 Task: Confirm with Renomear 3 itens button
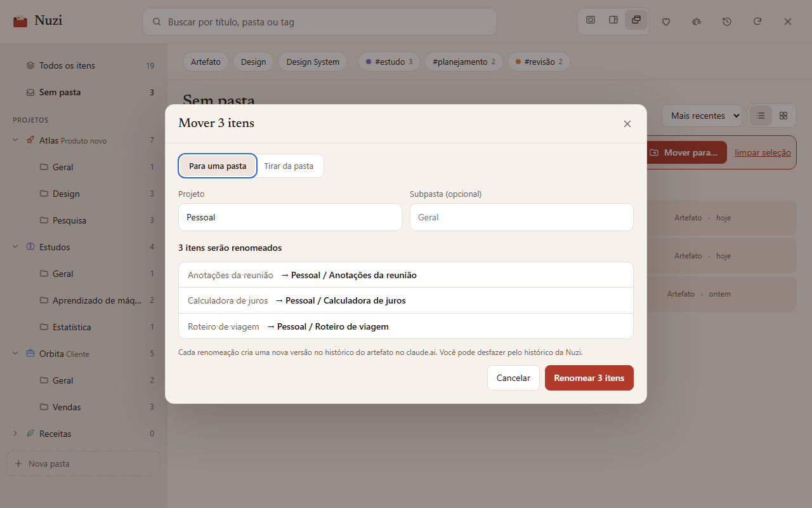(589, 378)
